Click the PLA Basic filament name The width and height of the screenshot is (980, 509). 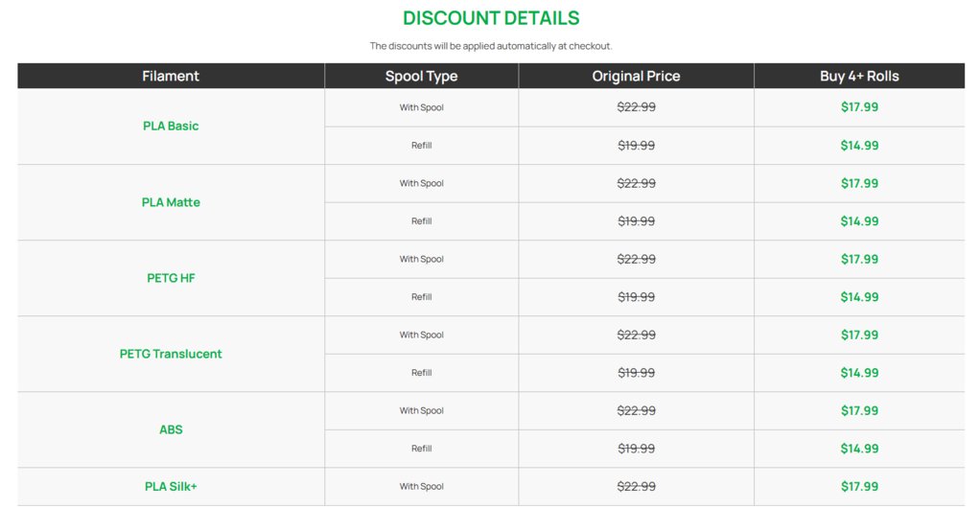[x=171, y=127]
